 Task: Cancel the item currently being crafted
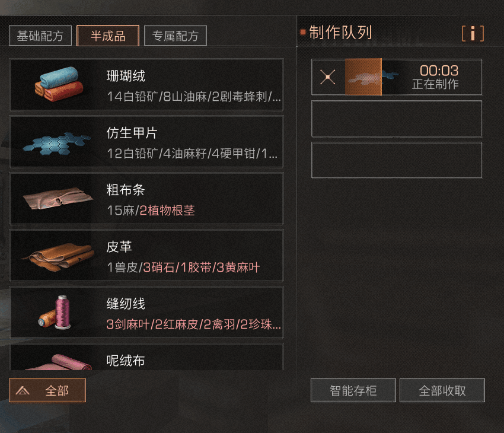coord(327,77)
